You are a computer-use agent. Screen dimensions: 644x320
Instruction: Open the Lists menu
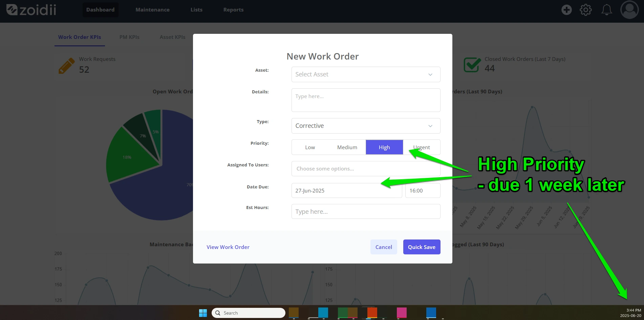click(196, 9)
